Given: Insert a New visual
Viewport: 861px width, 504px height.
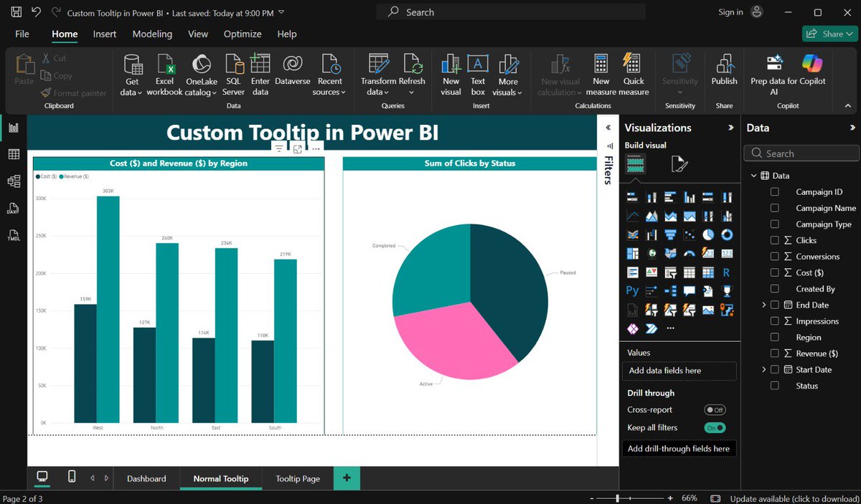Looking at the screenshot, I should coord(451,75).
